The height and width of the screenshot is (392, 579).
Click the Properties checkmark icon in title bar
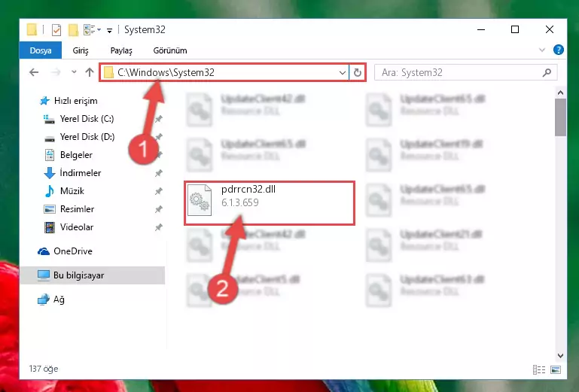tap(56, 29)
